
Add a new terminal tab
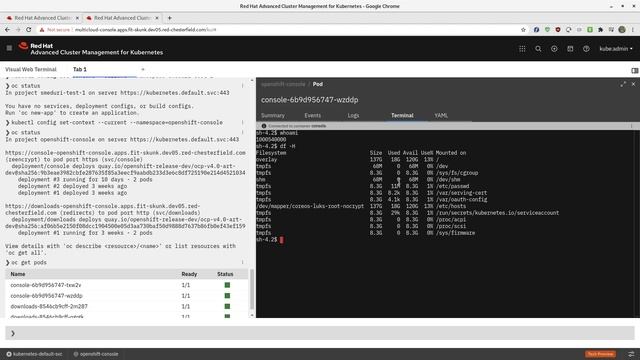pyautogui.click(x=142, y=69)
